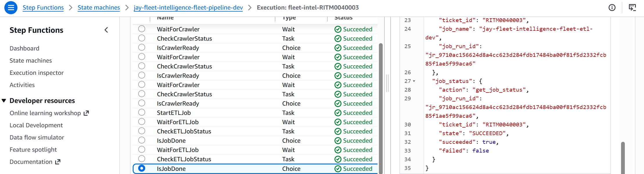Click the Succeeded status of StartETLJob row
The width and height of the screenshot is (644, 174).
click(x=353, y=113)
